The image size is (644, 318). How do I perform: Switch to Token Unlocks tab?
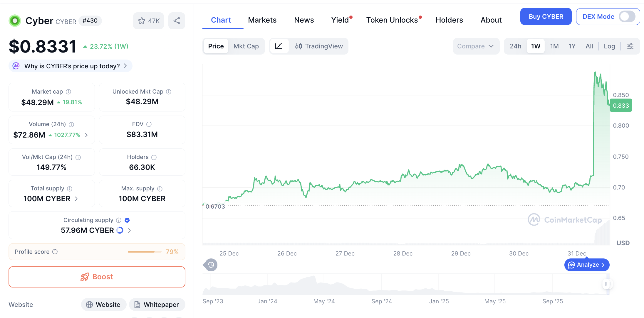pyautogui.click(x=392, y=20)
